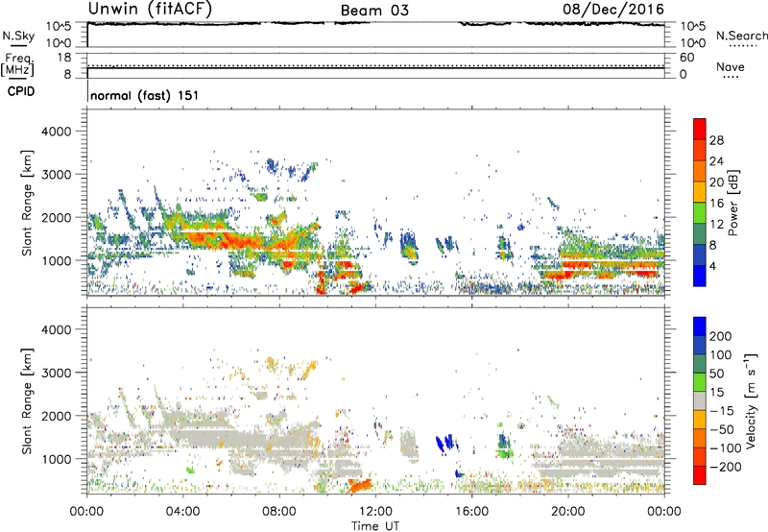
Task: Click the red bottom of the Velocity color bar
Action: tap(700, 475)
